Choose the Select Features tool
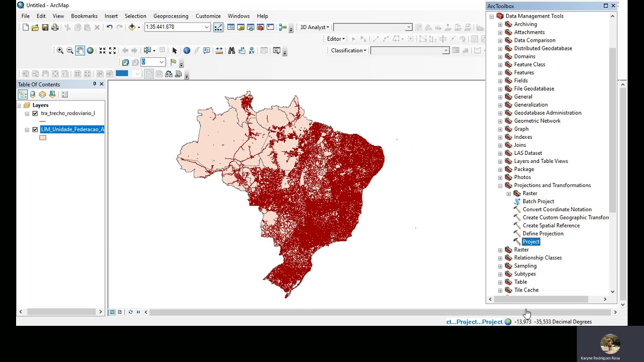The width and height of the screenshot is (644, 362). point(147,50)
